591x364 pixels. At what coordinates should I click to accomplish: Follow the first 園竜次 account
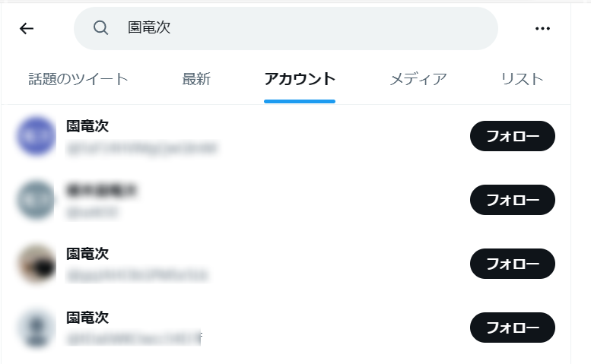[512, 136]
